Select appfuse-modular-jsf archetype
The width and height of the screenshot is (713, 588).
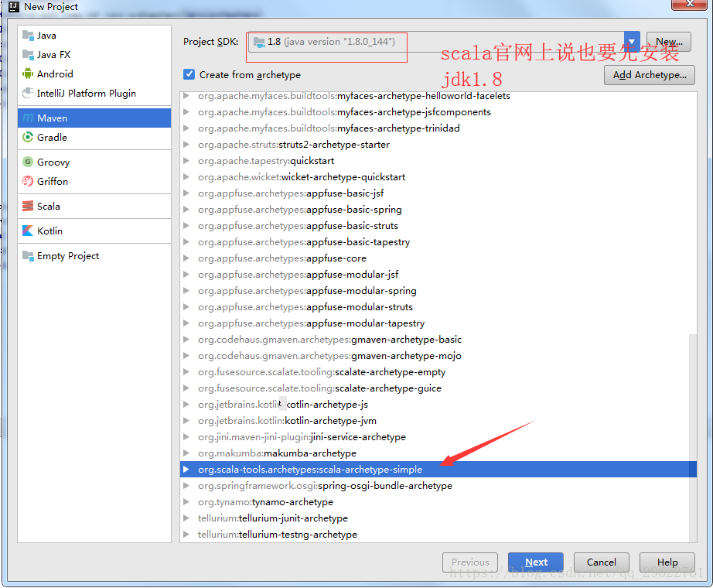(x=438, y=275)
